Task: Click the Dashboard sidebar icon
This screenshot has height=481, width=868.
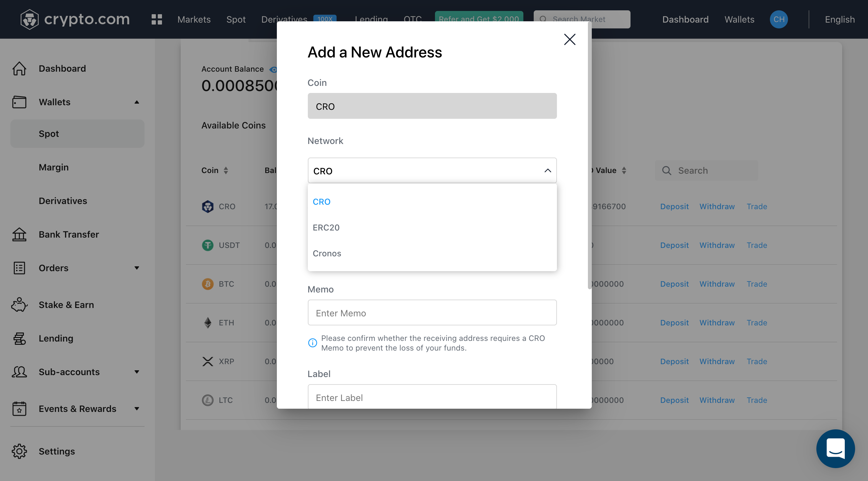Action: pos(20,67)
